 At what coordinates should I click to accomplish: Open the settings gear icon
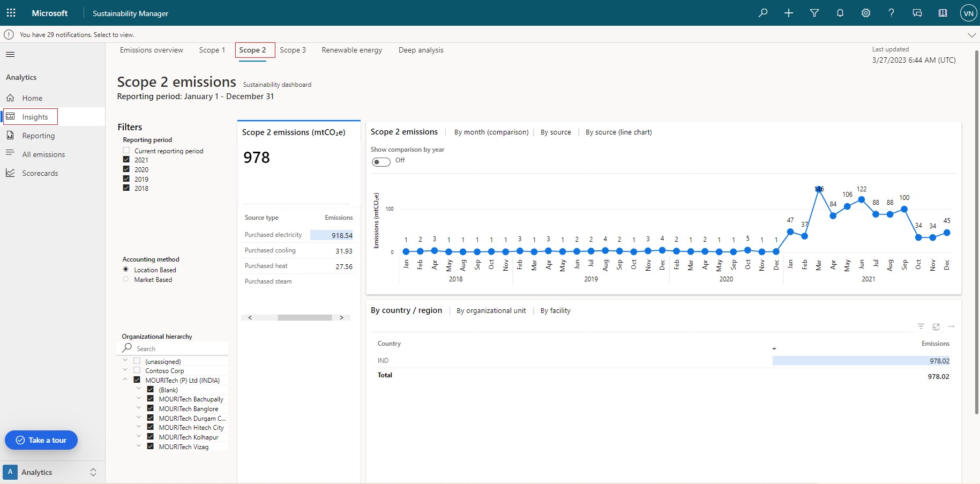coord(866,13)
